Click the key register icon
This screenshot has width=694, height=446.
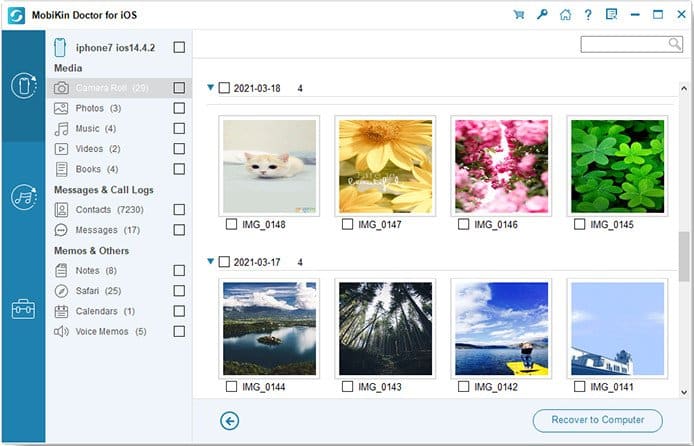(x=542, y=15)
